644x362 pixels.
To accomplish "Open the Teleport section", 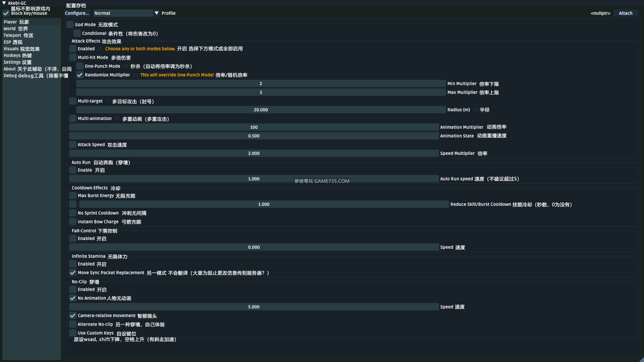I will coord(18,35).
